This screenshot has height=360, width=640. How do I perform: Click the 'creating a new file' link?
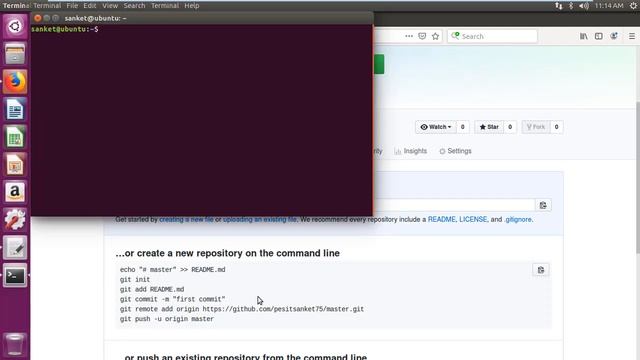[186, 220]
